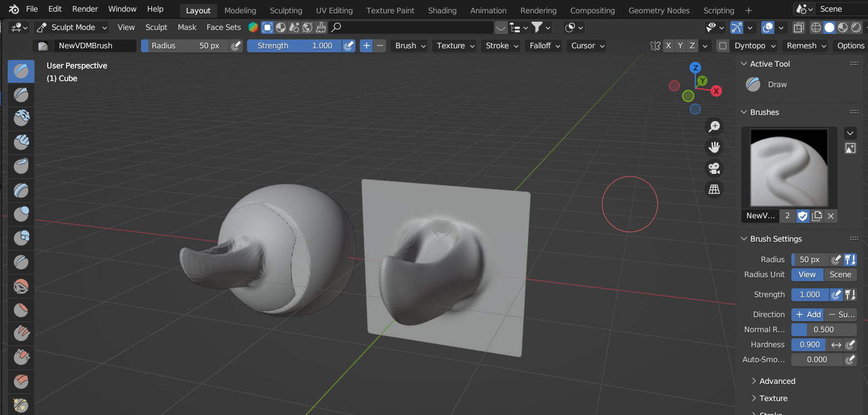868x415 pixels.
Task: Toggle strength pen pressure in the tool header
Action: [349, 46]
